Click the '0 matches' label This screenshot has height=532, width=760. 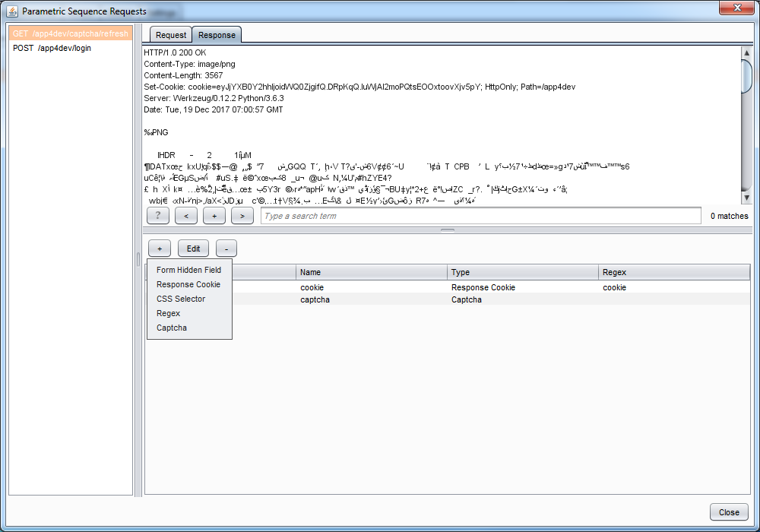coord(729,216)
